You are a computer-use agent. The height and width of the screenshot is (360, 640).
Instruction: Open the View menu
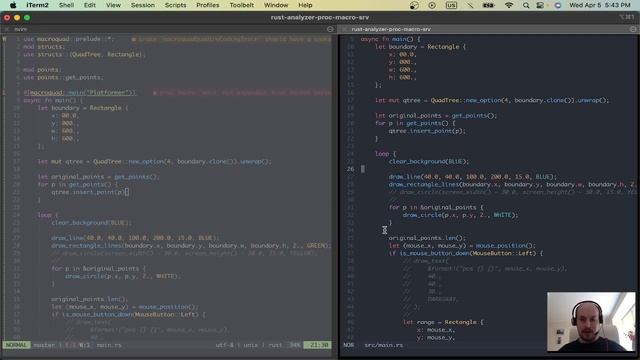pos(113,5)
